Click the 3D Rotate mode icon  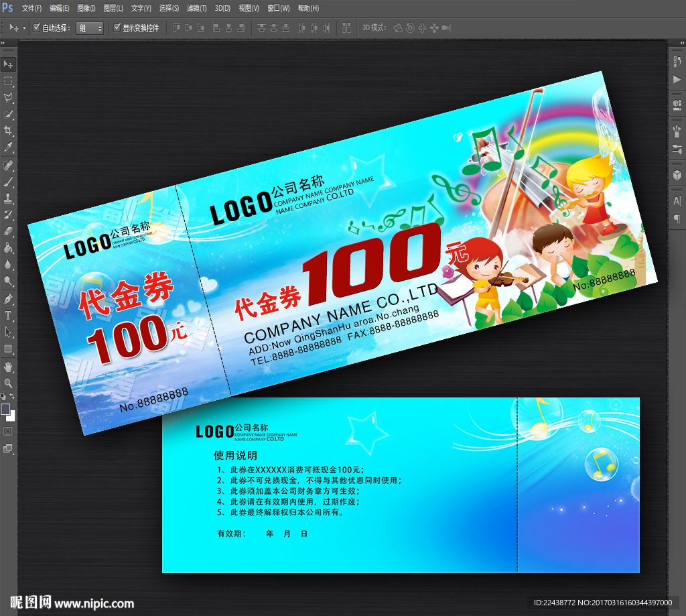tap(398, 28)
